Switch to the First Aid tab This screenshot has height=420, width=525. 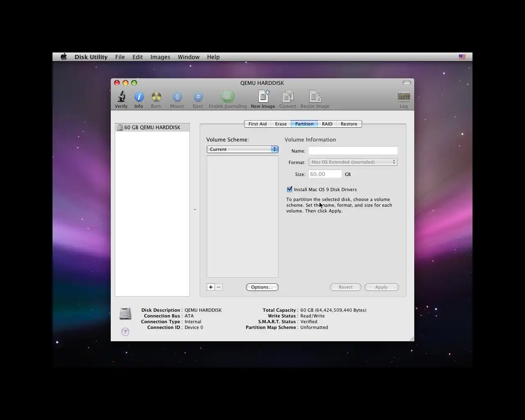tap(258, 124)
